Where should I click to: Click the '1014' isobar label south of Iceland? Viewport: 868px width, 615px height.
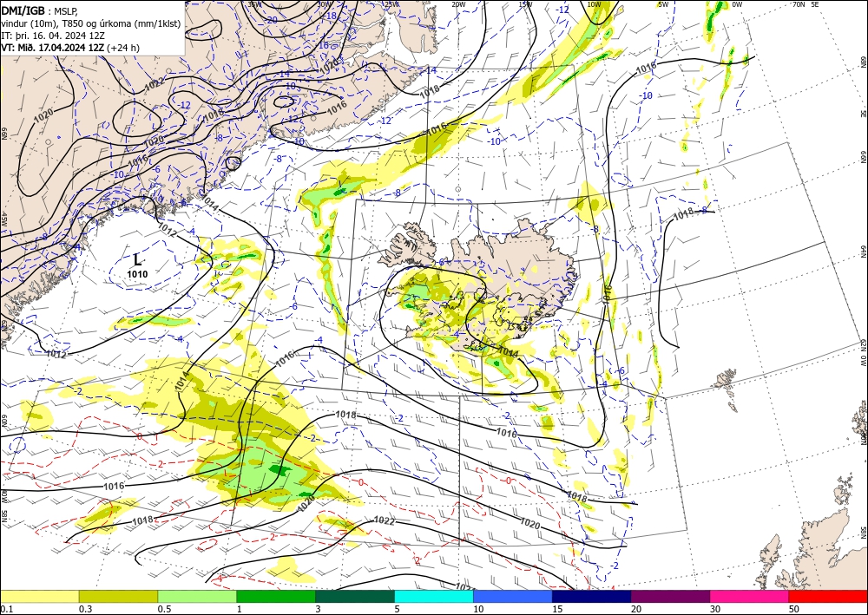click(507, 350)
